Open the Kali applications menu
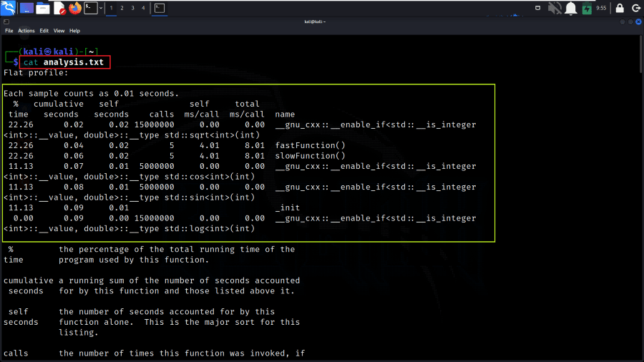The image size is (644, 362). click(x=8, y=8)
